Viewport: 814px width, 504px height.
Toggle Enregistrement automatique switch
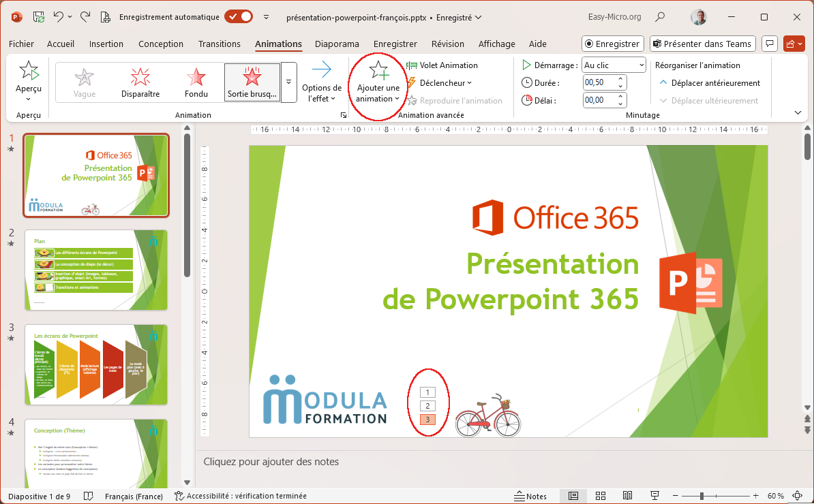pyautogui.click(x=239, y=16)
